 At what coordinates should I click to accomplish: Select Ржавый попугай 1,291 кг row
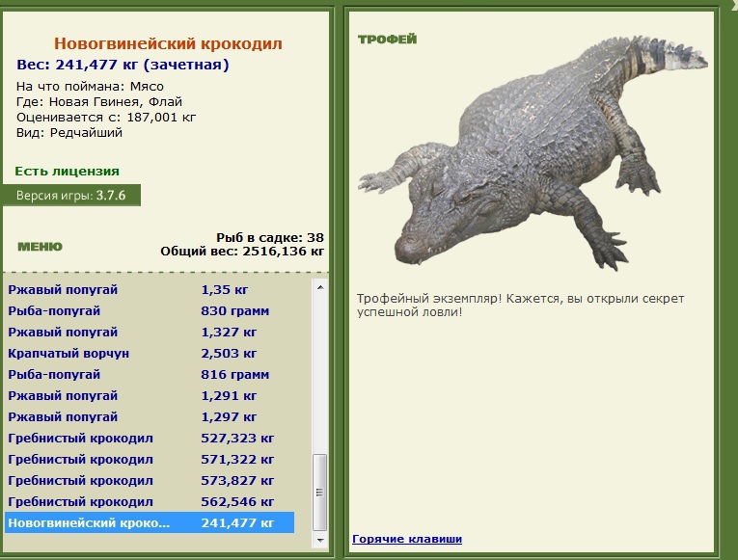(x=150, y=395)
